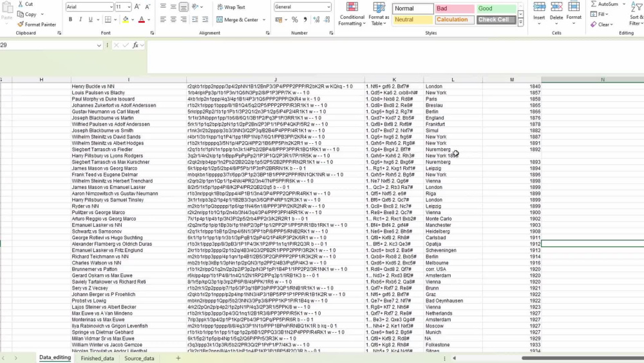Expand the cell styles gallery
This screenshot has width=644, height=363.
pos(520,23)
